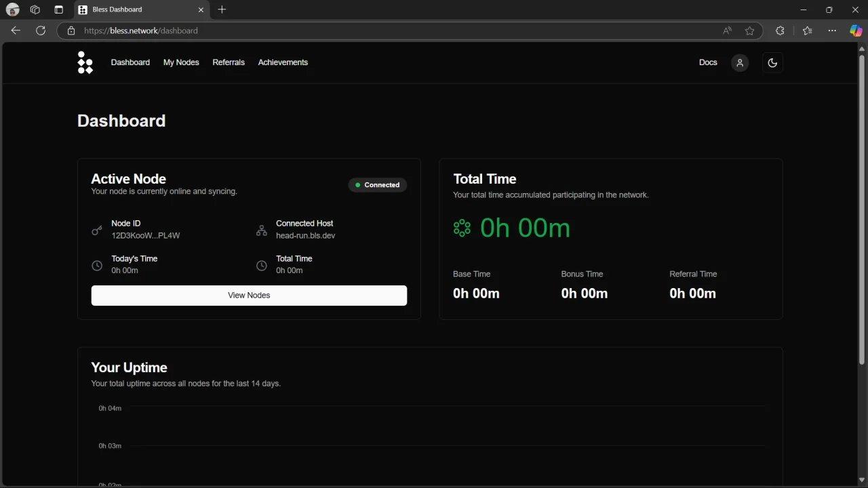Open a new tab with plus button
Image resolution: width=868 pixels, height=488 pixels.
(x=222, y=9)
